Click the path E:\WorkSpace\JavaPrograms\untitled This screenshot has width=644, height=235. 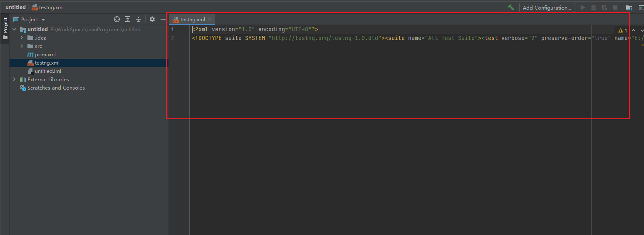[95, 30]
